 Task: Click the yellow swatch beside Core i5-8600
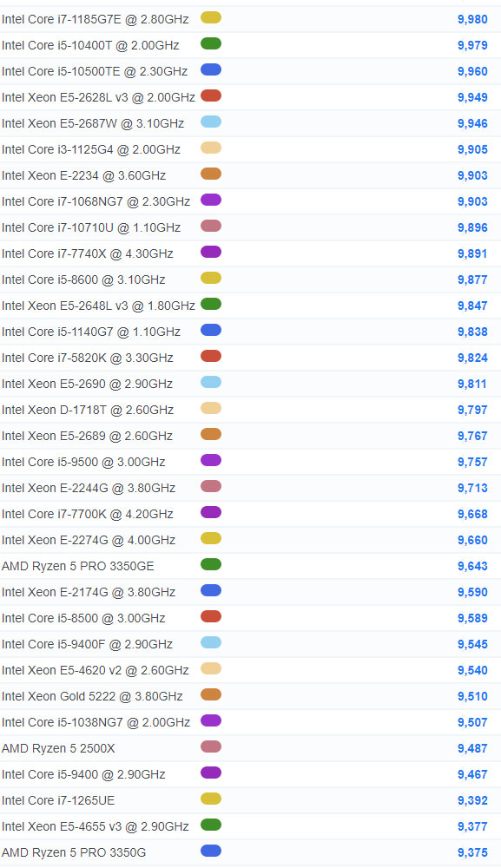tap(211, 278)
